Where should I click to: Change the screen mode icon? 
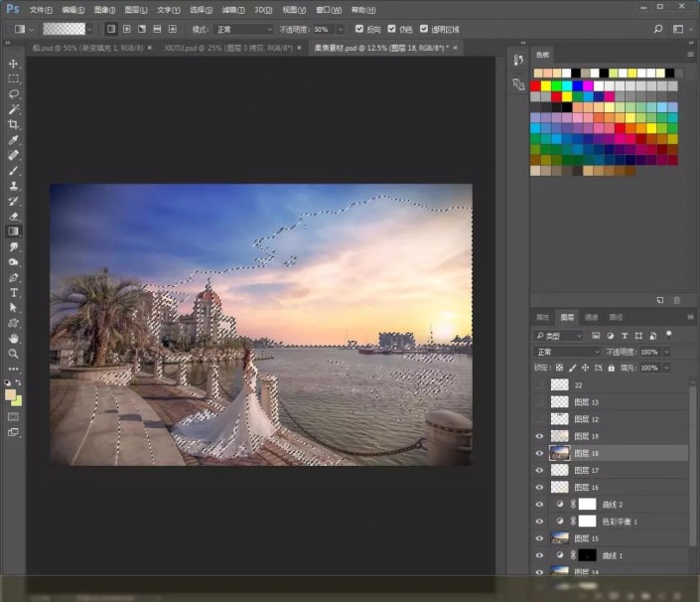click(x=13, y=432)
